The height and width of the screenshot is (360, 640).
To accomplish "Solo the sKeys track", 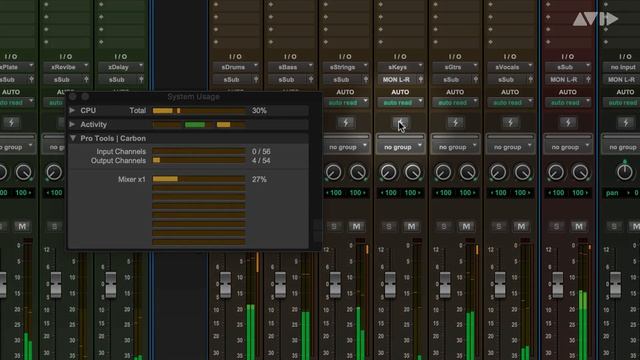I will point(389,227).
